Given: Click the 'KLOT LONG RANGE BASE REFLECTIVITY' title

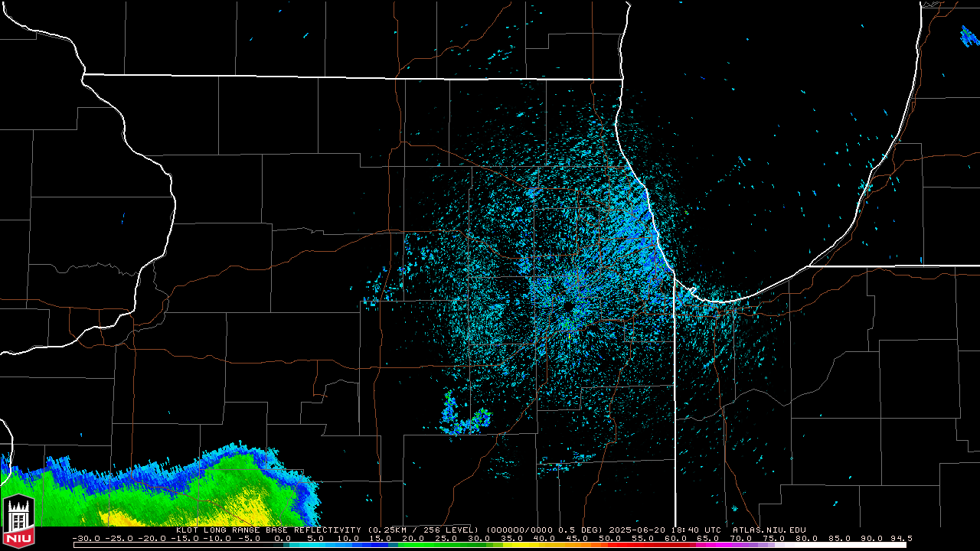Looking at the screenshot, I should tap(268, 530).
